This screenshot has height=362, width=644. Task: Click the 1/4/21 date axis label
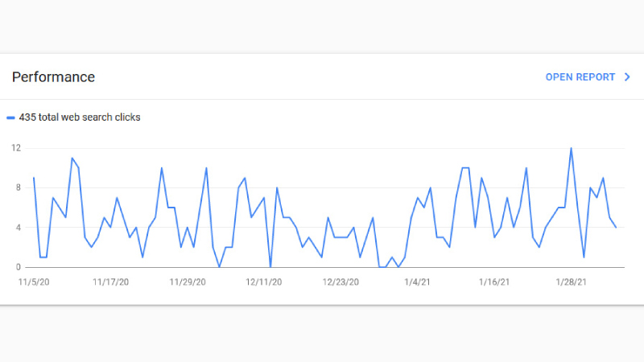pos(417,282)
